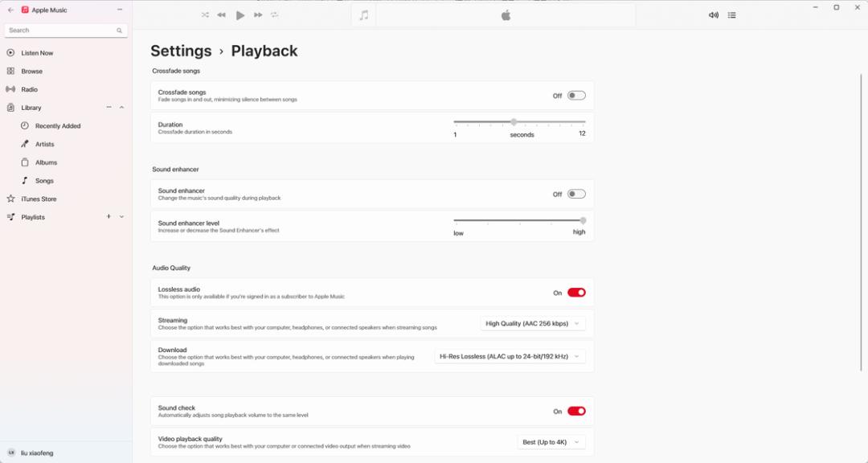The width and height of the screenshot is (868, 463).
Task: Skip to the previous track
Action: 222,15
